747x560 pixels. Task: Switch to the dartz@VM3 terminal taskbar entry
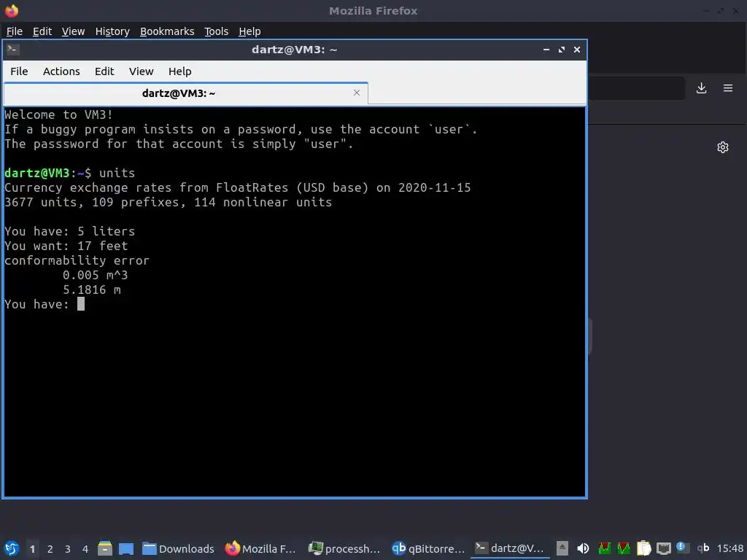point(509,548)
